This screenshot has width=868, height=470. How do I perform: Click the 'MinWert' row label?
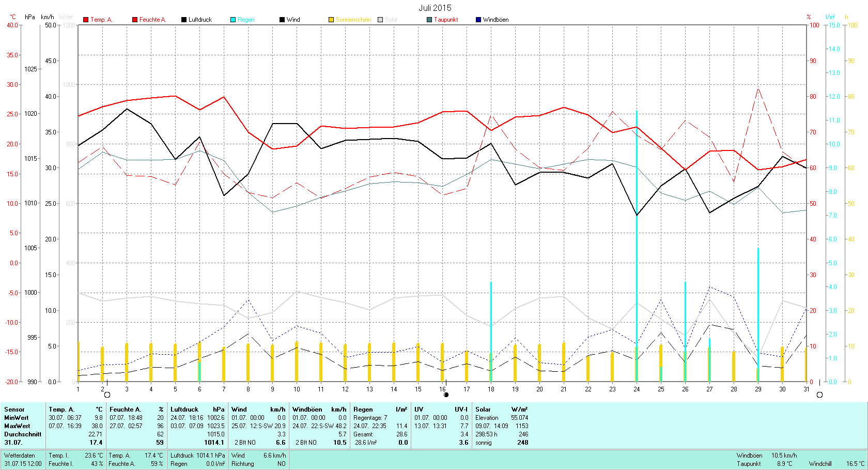coord(17,418)
